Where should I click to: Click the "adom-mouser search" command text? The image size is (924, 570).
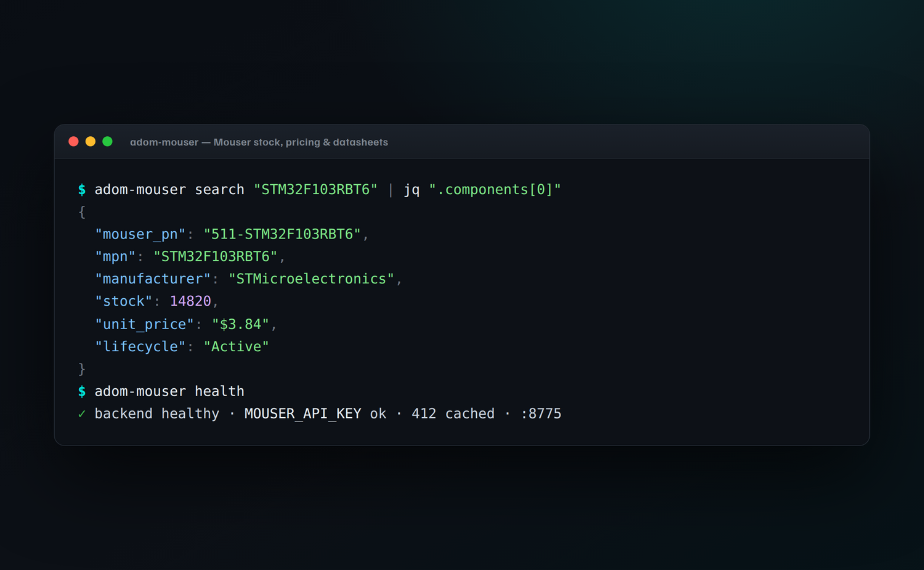pos(169,190)
